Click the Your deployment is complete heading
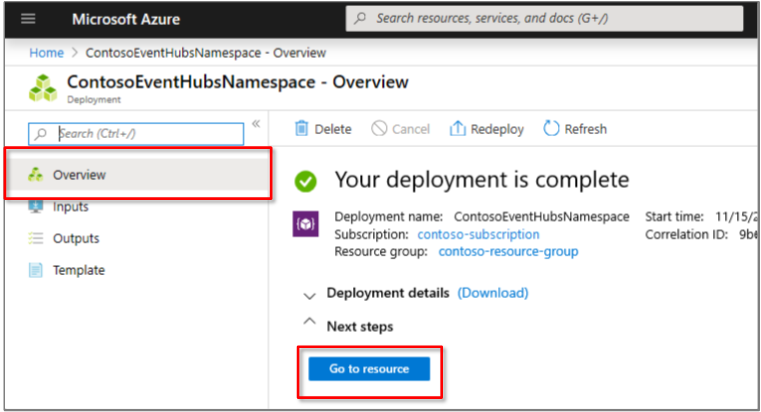Screen dimensions: 761x412 click(481, 180)
